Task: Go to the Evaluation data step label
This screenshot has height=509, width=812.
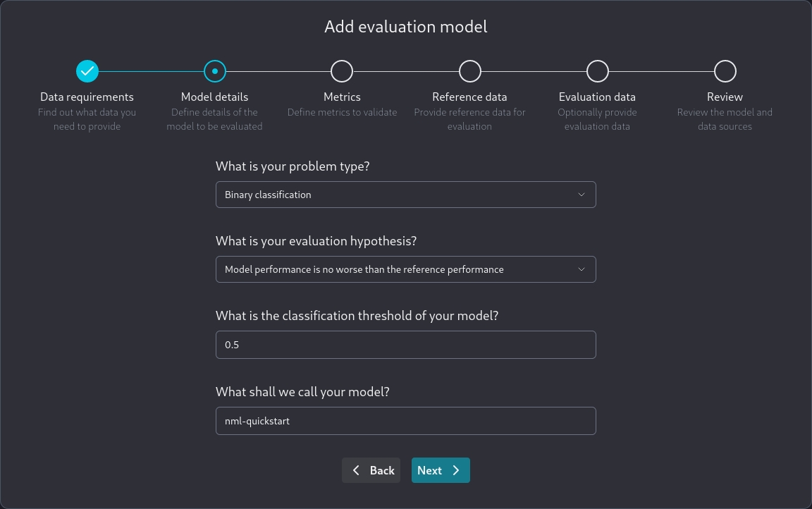Action: click(x=597, y=97)
